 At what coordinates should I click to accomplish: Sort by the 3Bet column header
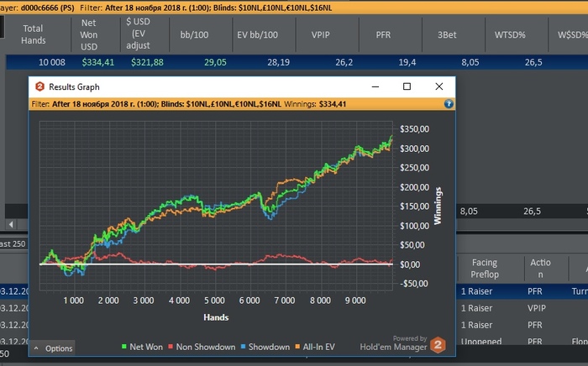point(447,34)
